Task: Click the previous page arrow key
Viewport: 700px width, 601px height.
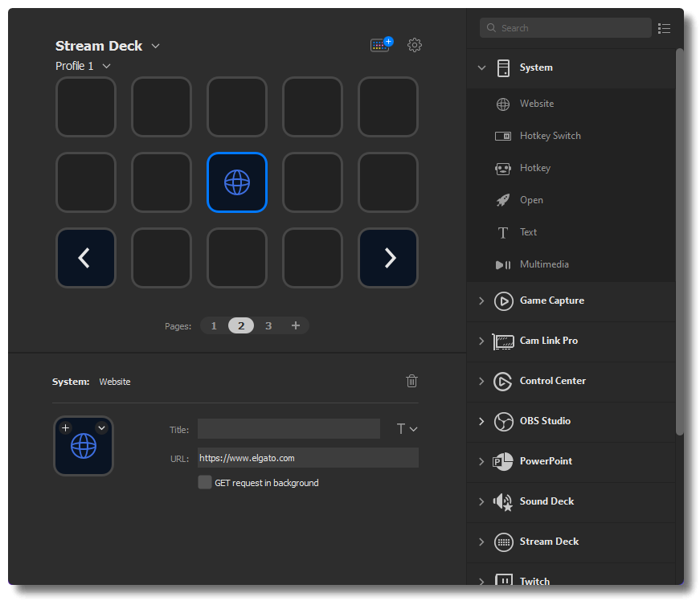Action: click(85, 258)
